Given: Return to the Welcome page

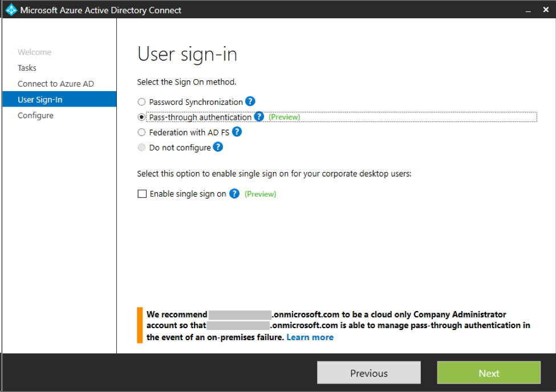Looking at the screenshot, I should tap(34, 52).
